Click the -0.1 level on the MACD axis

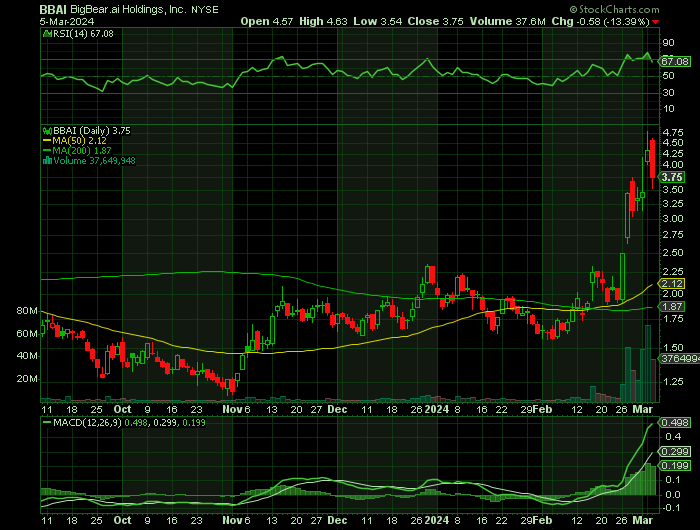[x=671, y=508]
